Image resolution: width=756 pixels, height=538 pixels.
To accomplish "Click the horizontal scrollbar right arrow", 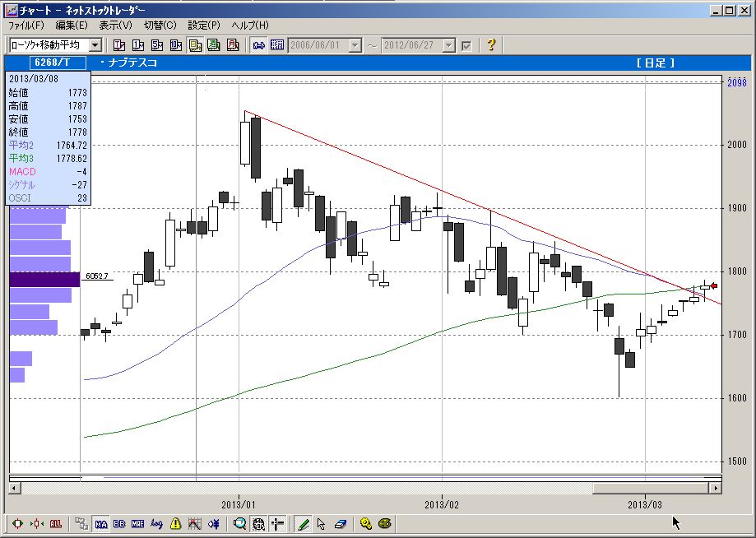I will tap(716, 488).
